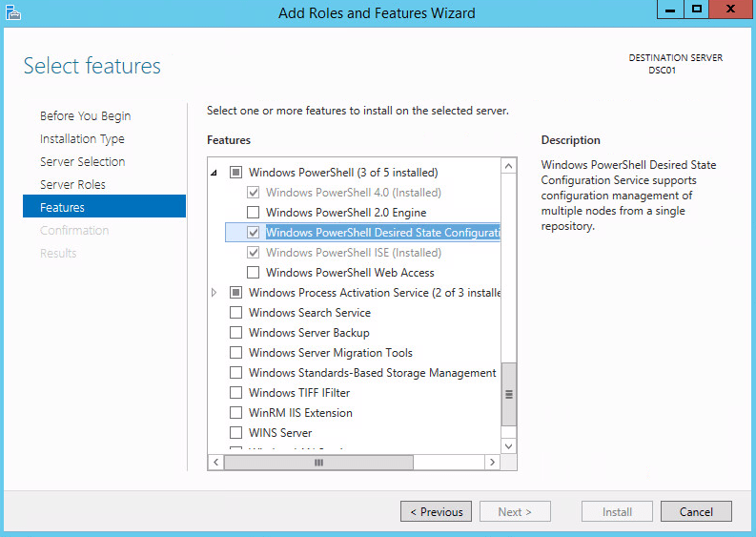Select Windows PowerShell 4.0 (Installed) row
This screenshot has width=756, height=537.
click(x=354, y=193)
